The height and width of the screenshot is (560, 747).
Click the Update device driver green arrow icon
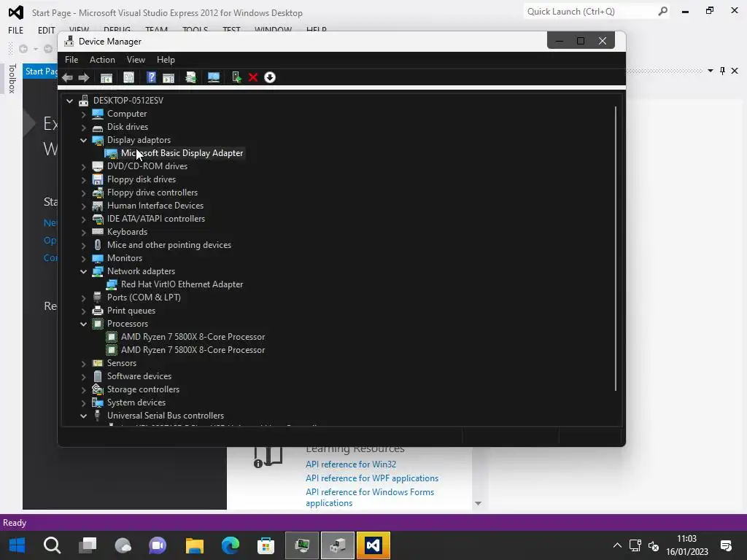(236, 77)
